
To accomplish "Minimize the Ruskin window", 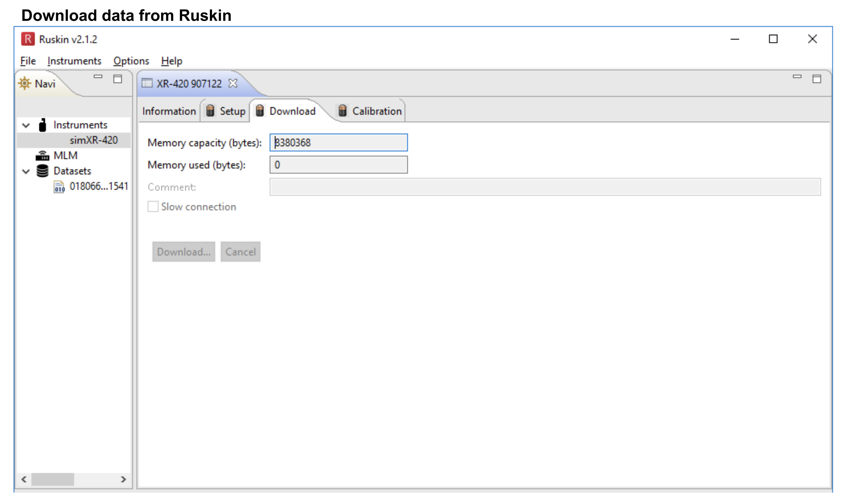I will (x=735, y=39).
